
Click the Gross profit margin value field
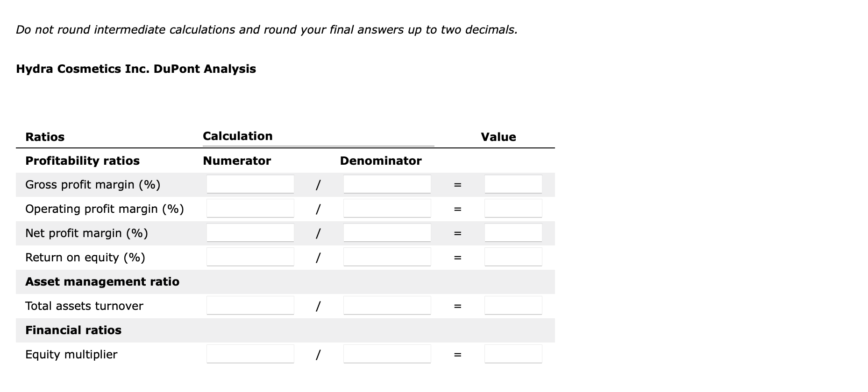coord(512,184)
